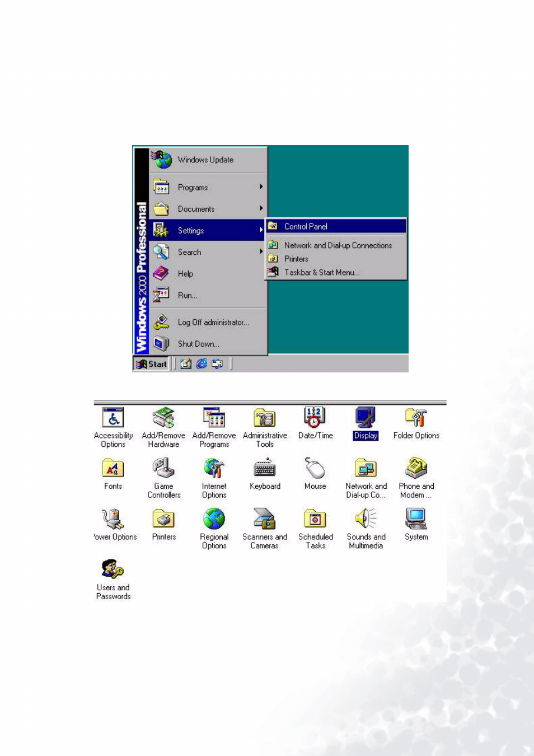Open the Add/Remove Hardware applet
Screen dimensions: 534x756
pos(163,428)
